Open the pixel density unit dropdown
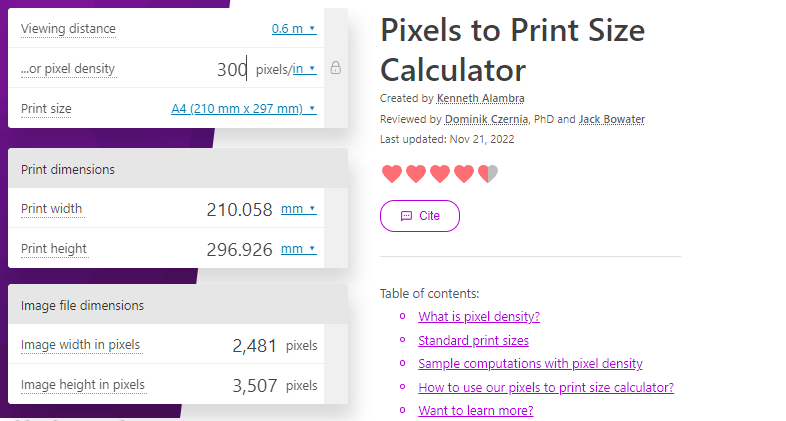The width and height of the screenshot is (786, 421). 304,69
